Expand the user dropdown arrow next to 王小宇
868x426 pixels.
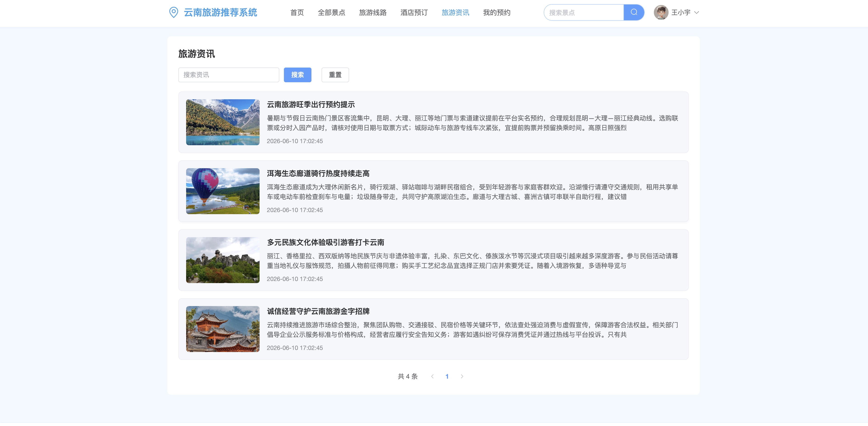tap(697, 12)
